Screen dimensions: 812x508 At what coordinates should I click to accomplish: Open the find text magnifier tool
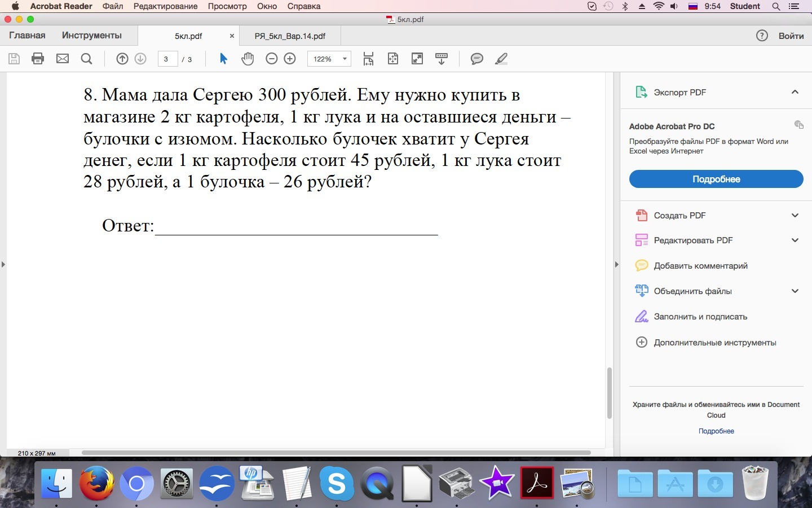click(x=86, y=59)
